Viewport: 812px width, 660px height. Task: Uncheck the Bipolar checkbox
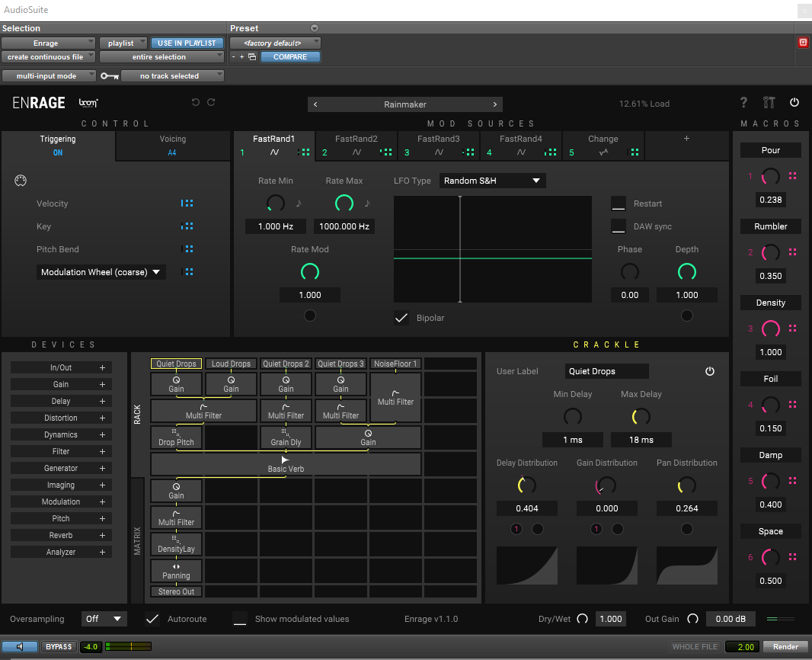tap(401, 318)
